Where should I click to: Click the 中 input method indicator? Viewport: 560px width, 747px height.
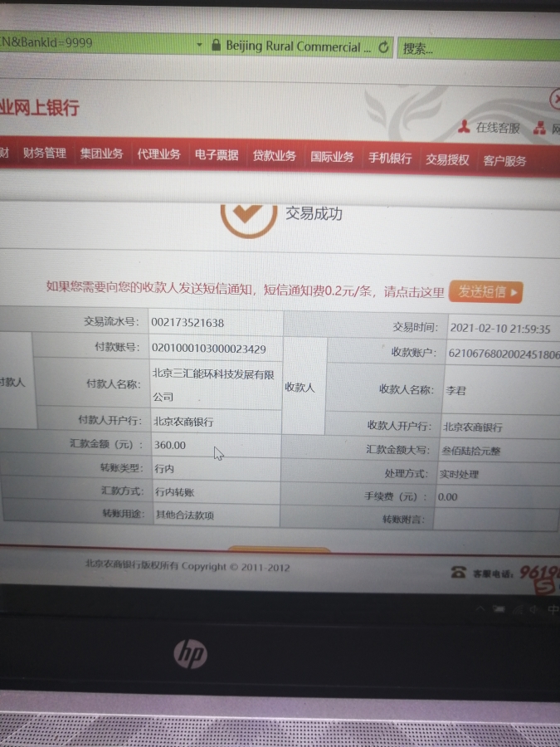point(553,609)
